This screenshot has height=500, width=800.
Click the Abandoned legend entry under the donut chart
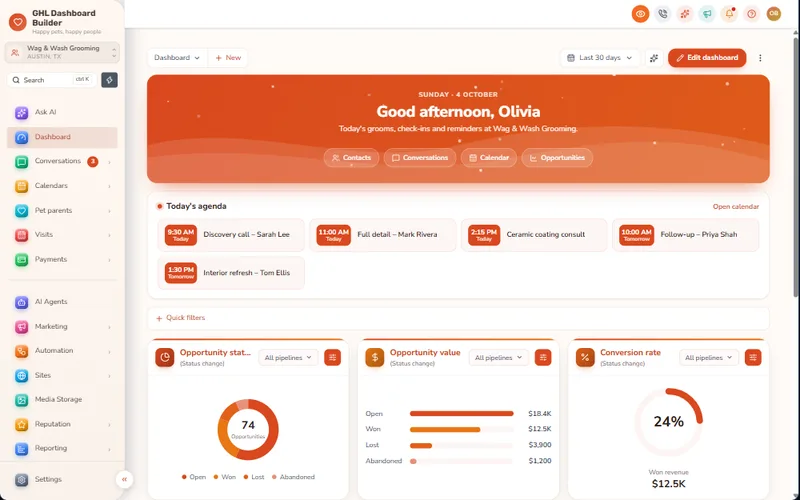coord(293,478)
